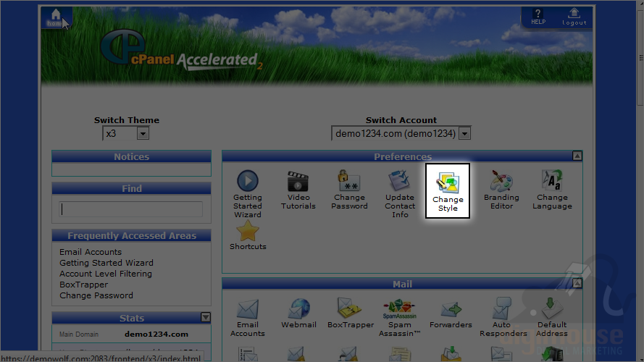Image resolution: width=644 pixels, height=362 pixels.
Task: Collapse the Preferences section
Action: coord(577,156)
